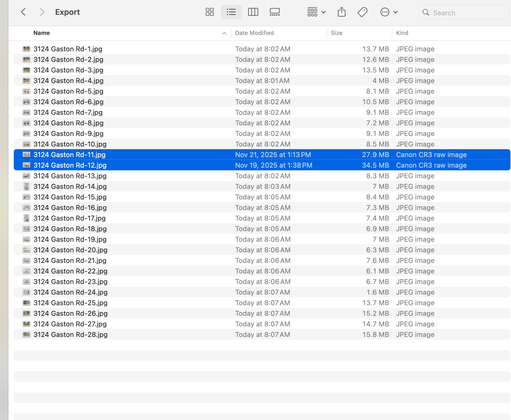Click the 15.8 MB size cell
This screenshot has width=511, height=420.
[x=375, y=335]
